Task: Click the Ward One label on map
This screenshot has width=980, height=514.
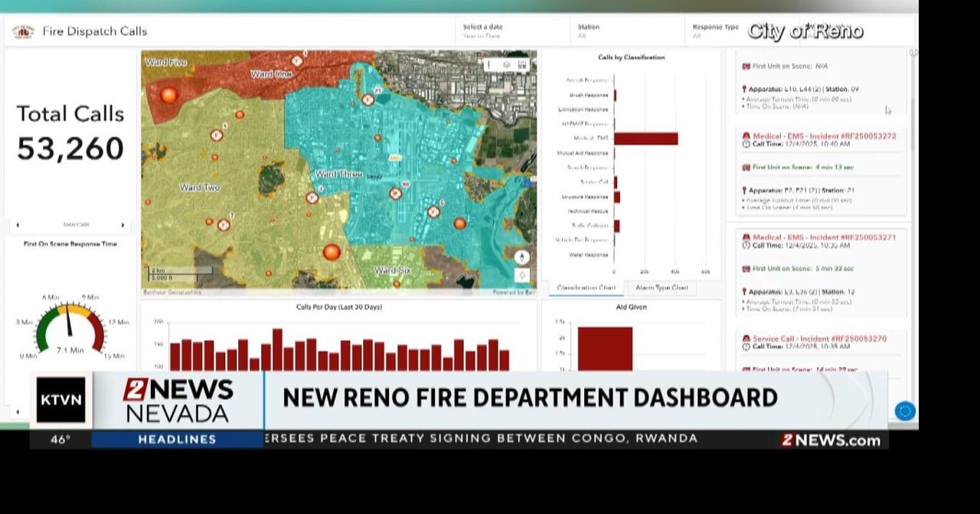Action: coord(271,74)
